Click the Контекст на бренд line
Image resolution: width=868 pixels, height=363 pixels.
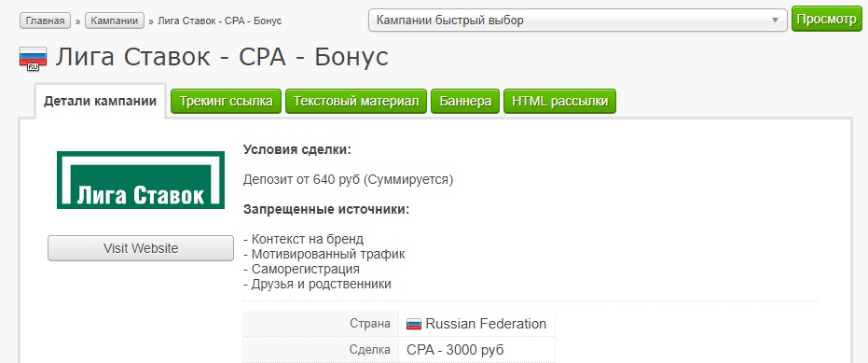click(x=303, y=240)
